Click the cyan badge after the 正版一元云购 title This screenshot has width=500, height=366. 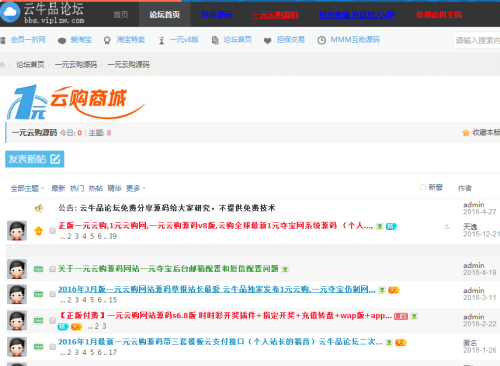click(x=391, y=227)
